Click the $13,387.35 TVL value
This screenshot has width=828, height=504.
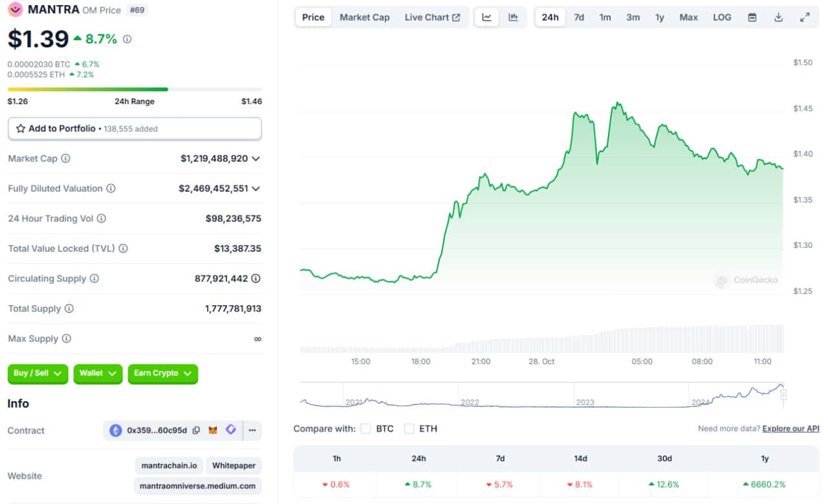pos(238,248)
